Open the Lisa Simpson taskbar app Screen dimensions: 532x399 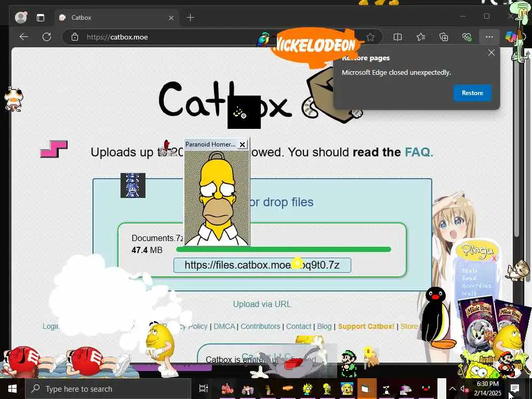point(308,389)
